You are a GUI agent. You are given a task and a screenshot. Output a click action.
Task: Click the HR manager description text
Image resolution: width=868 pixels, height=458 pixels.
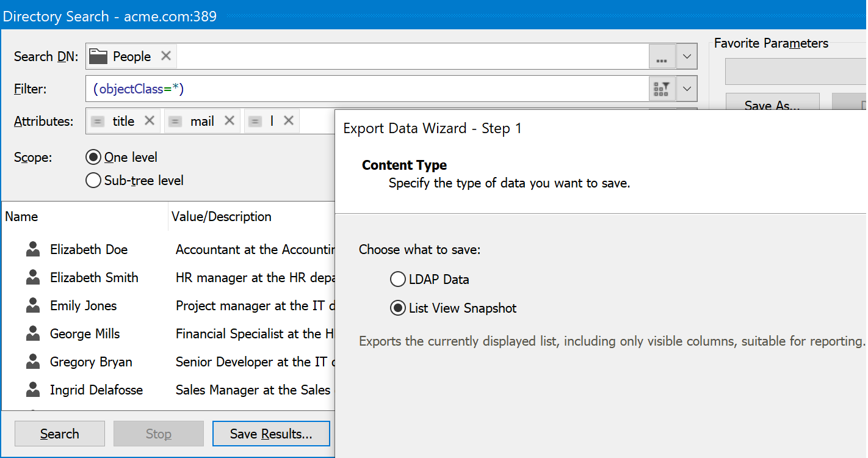pos(255,277)
